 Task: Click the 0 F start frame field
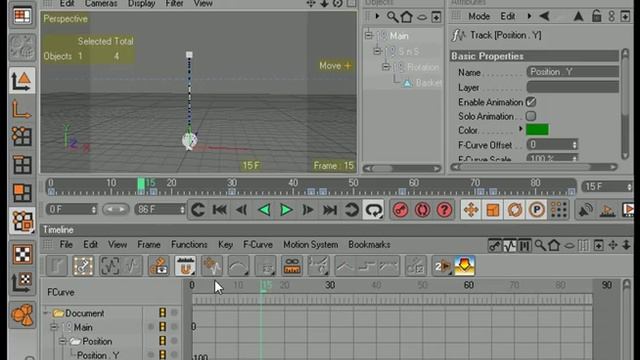pos(71,209)
